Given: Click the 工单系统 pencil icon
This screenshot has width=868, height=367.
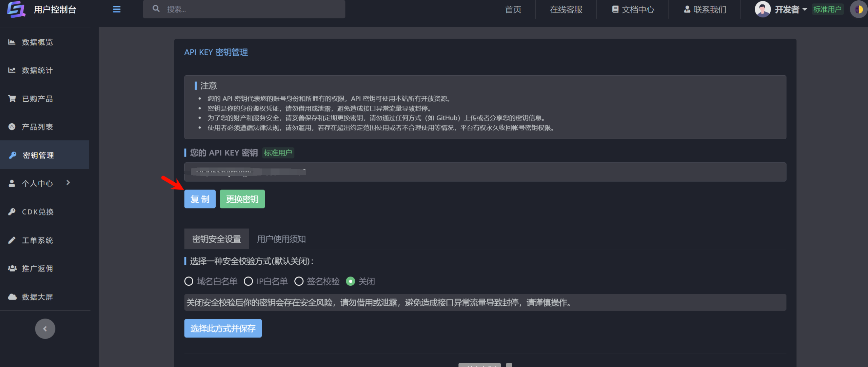Looking at the screenshot, I should (x=12, y=240).
